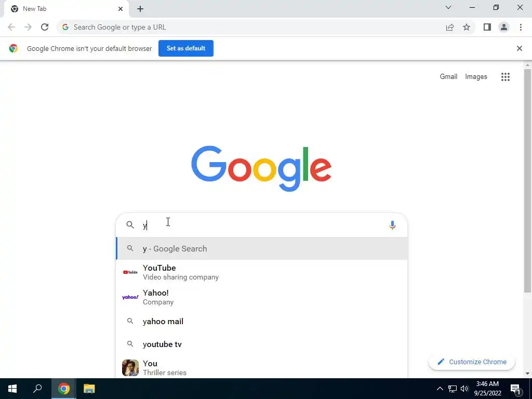The image size is (532, 399).
Task: Click magnifier icon beside 'youtube tv'
Action: [x=130, y=344]
